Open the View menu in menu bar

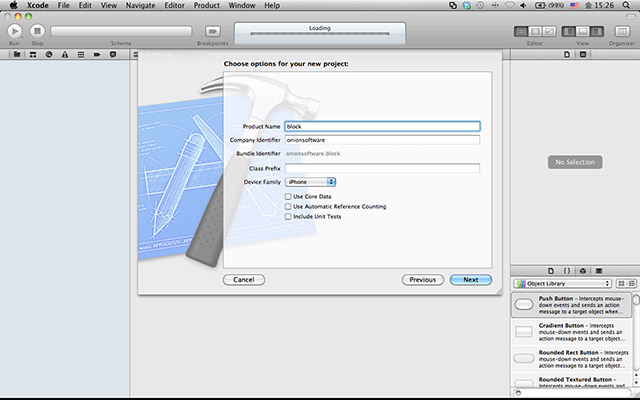[109, 5]
